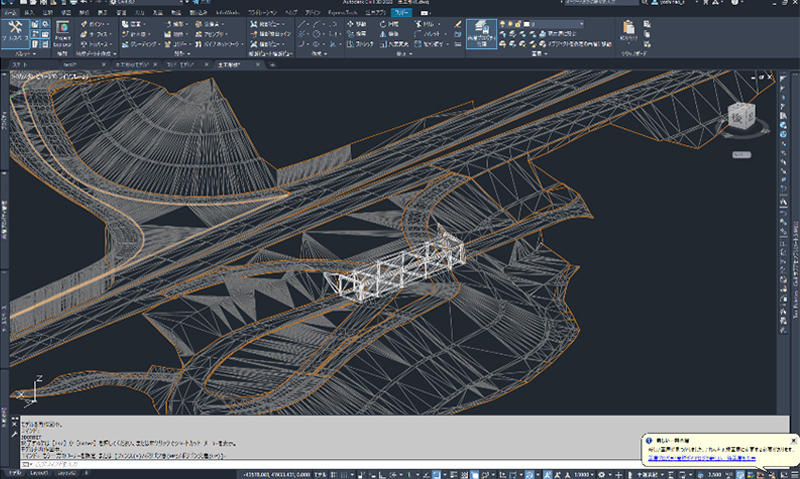Choose the Scale (尺度変更) tool
800x479 pixels.
(x=394, y=44)
